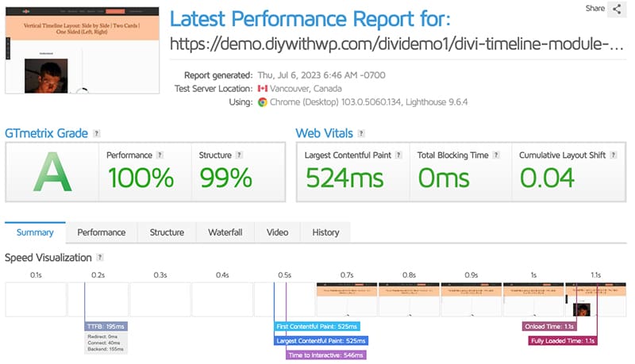635x364 pixels.
Task: Click the Share icon button
Action: (x=617, y=9)
